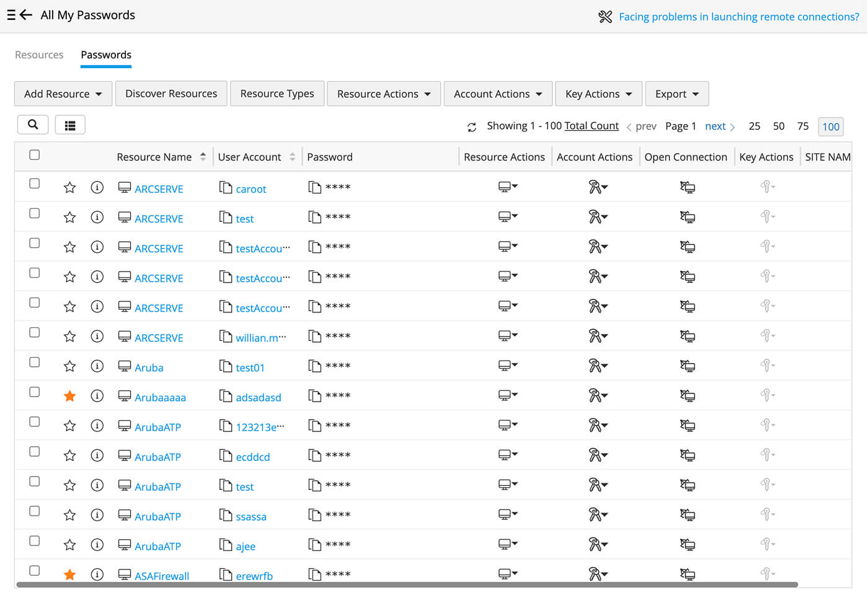
Task: Check the Aruba test01 row checkbox
Action: point(35,362)
